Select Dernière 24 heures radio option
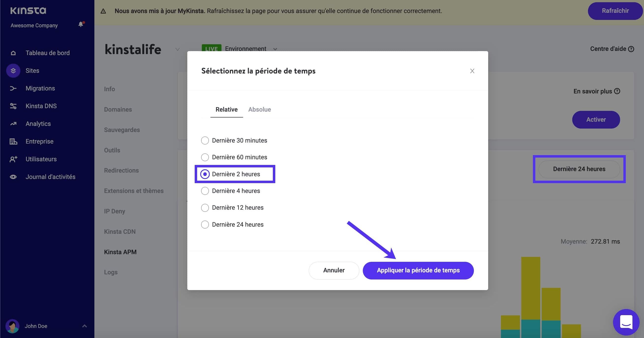Screen dimensions: 644x338 232,224
